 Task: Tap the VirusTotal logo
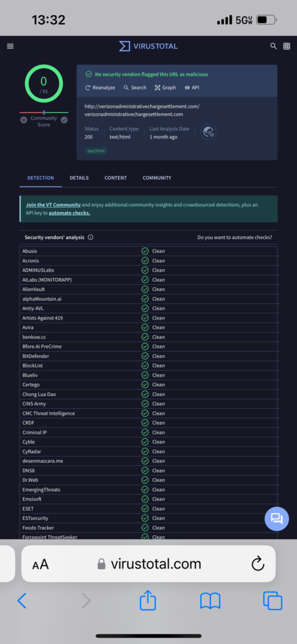pos(148,46)
